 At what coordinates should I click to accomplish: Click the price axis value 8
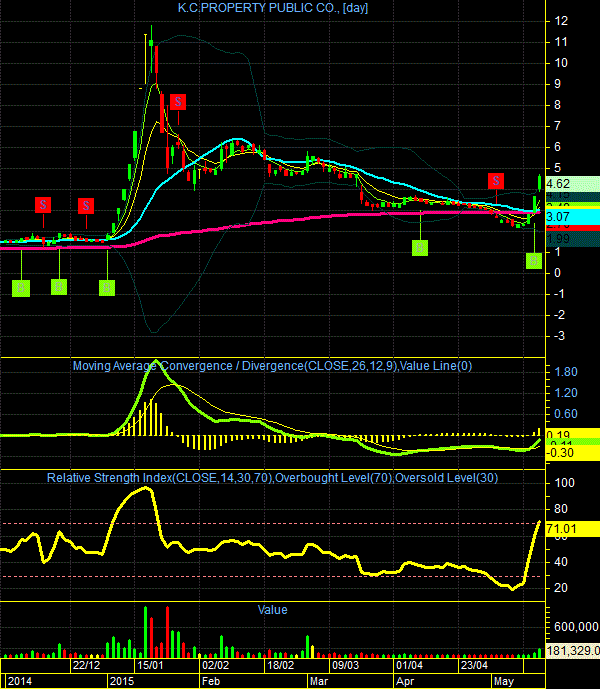click(558, 105)
